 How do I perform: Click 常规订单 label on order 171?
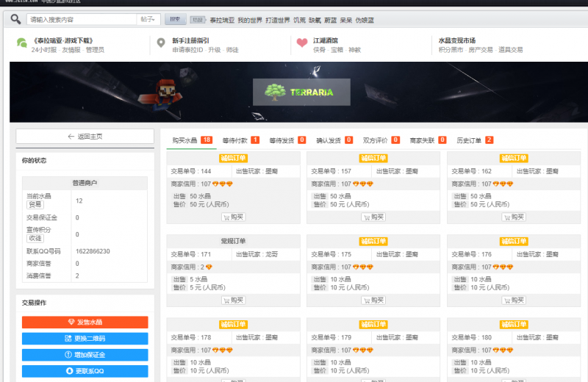tap(233, 241)
